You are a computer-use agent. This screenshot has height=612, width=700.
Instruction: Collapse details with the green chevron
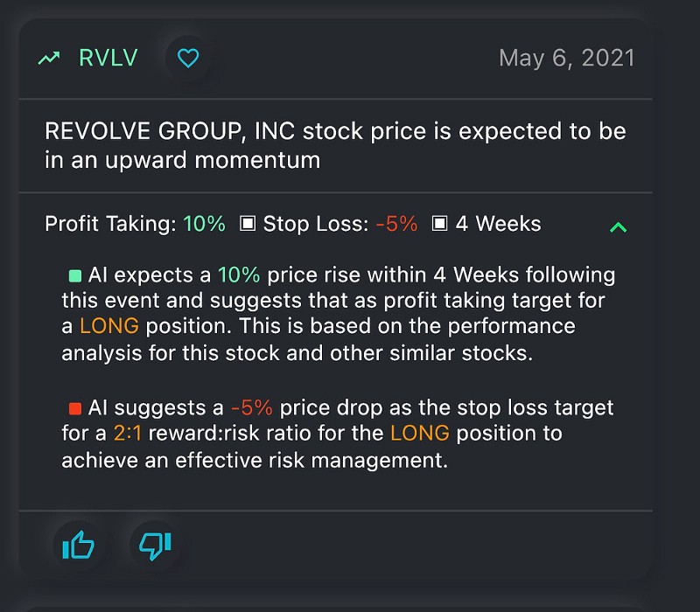[619, 227]
